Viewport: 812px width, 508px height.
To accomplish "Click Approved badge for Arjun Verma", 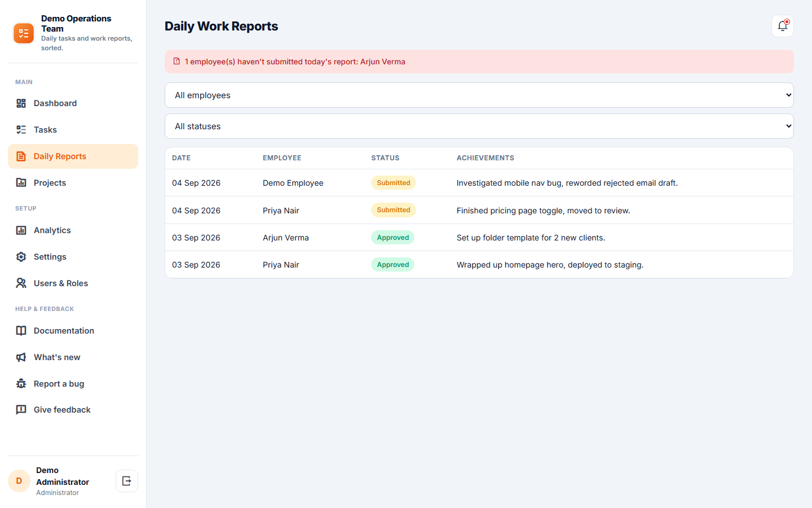I will [393, 238].
